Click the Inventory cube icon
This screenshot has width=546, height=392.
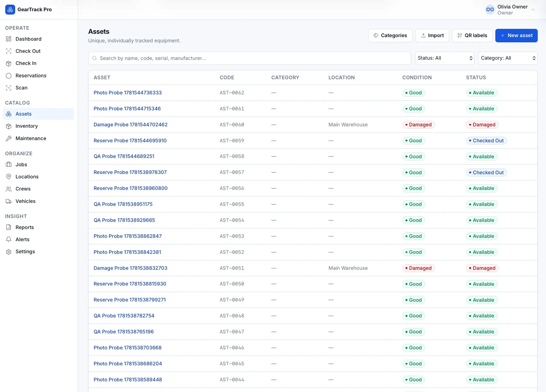(x=9, y=126)
